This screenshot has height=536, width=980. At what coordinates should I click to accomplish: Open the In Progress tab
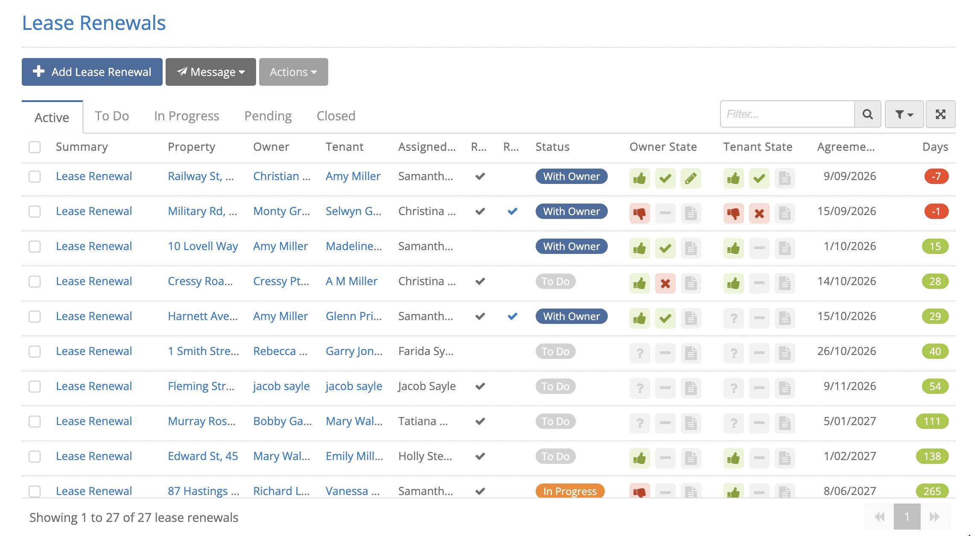point(187,116)
